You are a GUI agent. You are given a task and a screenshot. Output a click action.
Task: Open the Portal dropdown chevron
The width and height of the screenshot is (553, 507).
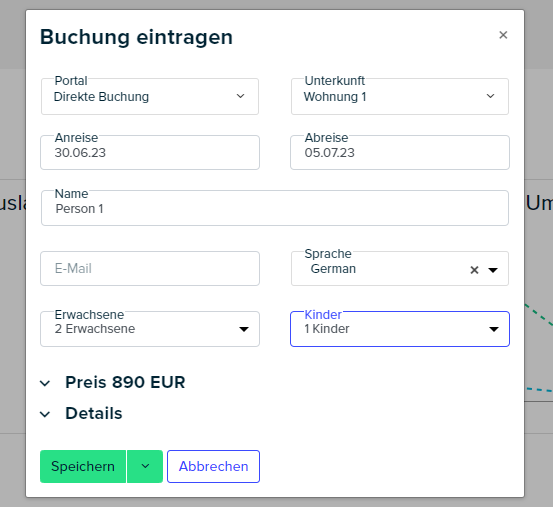click(241, 96)
